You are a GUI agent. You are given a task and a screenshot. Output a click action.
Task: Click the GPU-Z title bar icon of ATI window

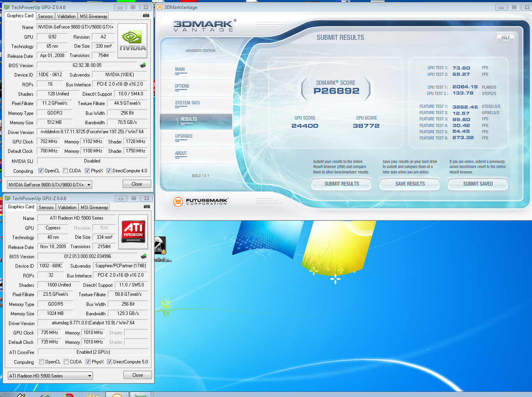click(x=7, y=198)
